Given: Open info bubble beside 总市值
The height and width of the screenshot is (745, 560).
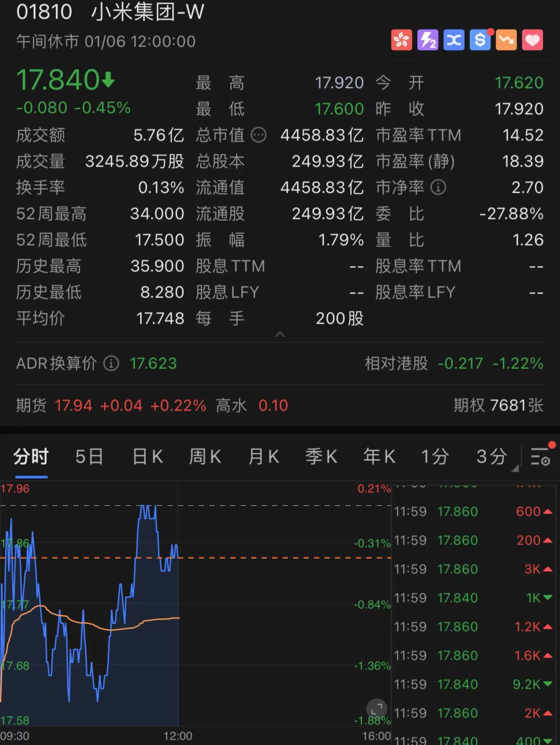Looking at the screenshot, I should click(x=259, y=135).
